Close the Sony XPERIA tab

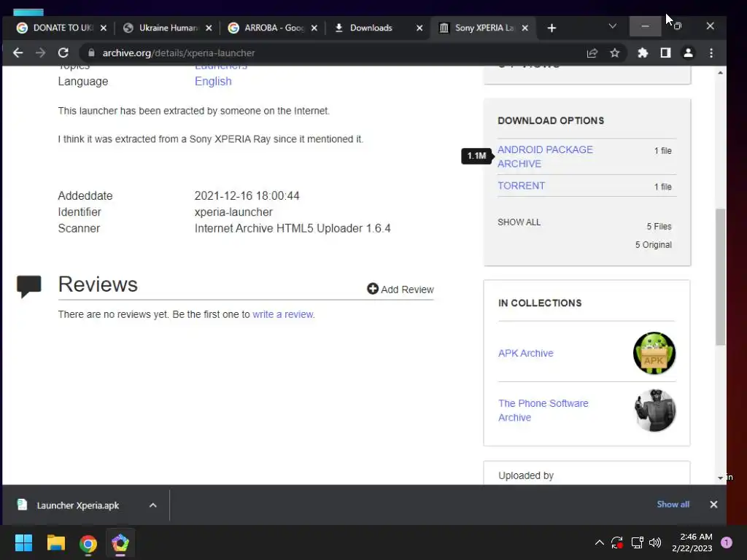[525, 28]
